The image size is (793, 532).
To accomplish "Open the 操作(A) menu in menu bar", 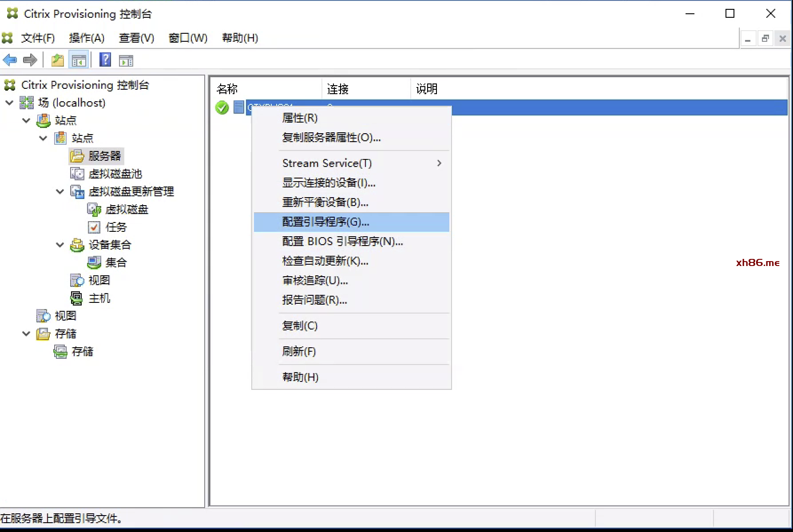I will coord(87,38).
